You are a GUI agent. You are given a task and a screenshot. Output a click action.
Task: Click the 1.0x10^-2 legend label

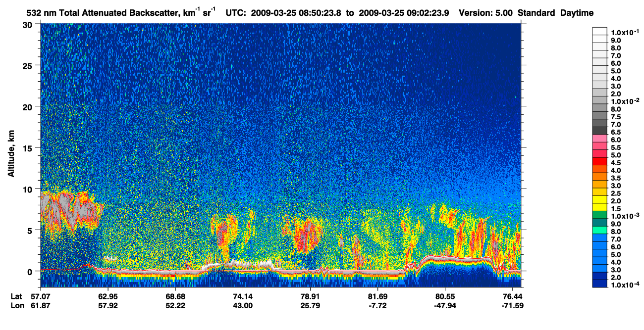625,101
